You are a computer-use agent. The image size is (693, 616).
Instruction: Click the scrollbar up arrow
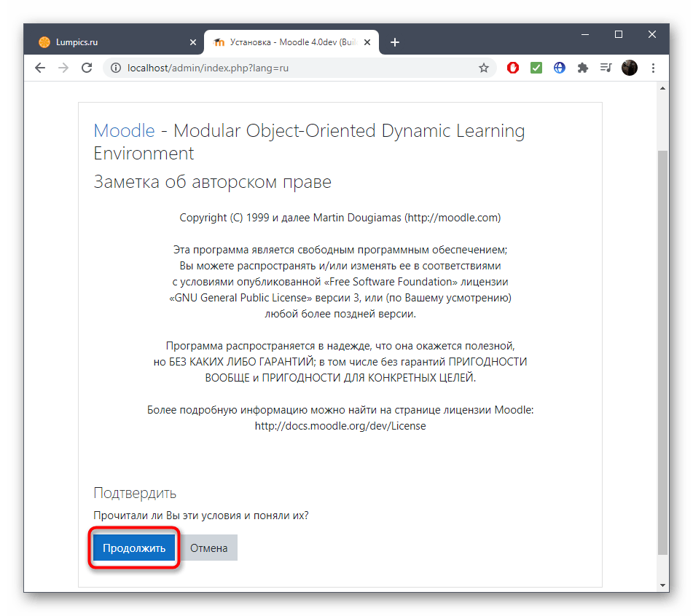[662, 88]
